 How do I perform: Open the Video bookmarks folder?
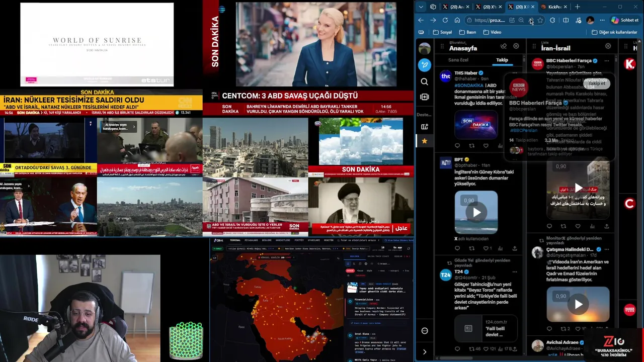click(492, 32)
